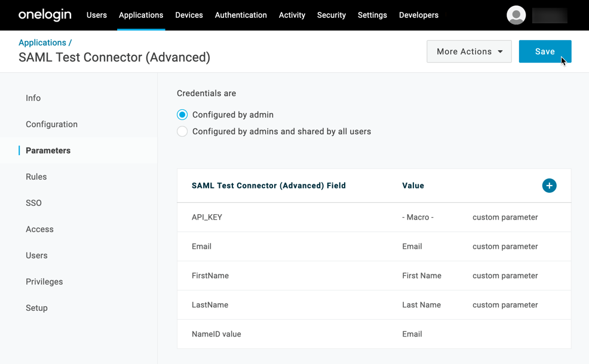Screen dimensions: 589x364
Task: Click the Save button
Action: pyautogui.click(x=545, y=52)
